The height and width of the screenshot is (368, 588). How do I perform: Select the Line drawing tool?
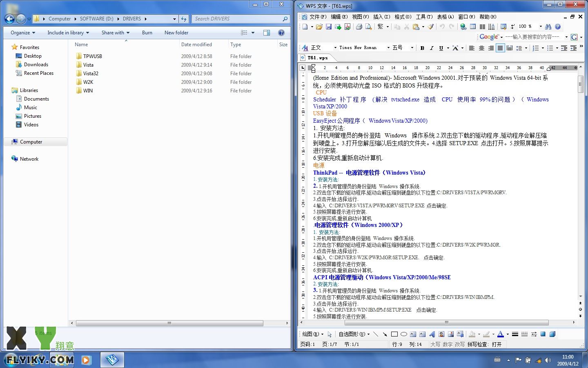coord(376,334)
